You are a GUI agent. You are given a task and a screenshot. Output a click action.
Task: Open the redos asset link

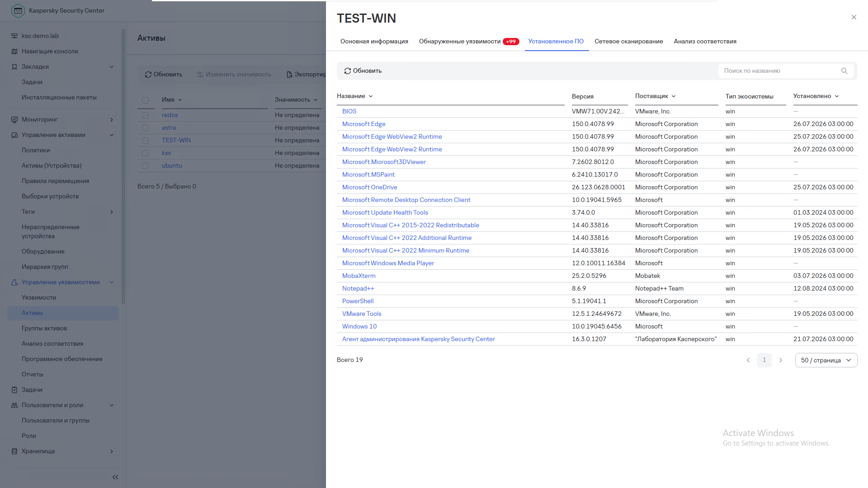[x=170, y=115]
